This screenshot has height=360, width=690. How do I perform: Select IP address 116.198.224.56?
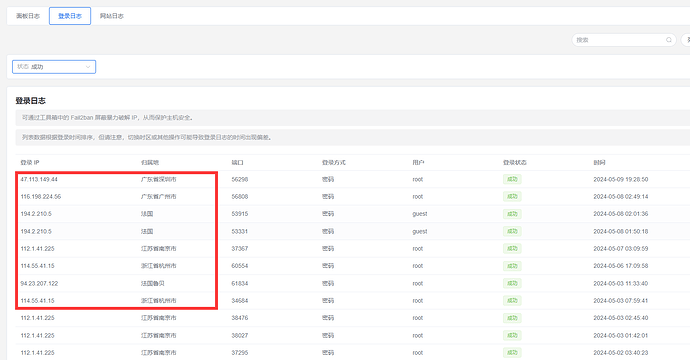tap(40, 197)
